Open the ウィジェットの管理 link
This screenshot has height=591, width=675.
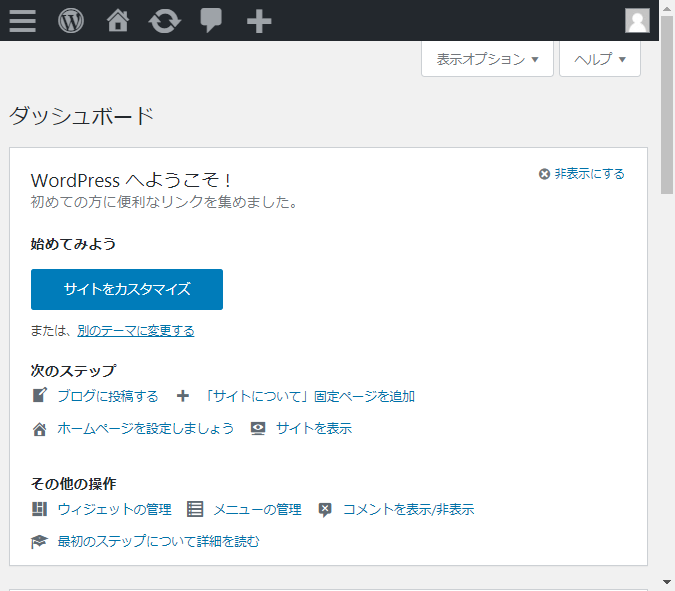click(x=115, y=509)
